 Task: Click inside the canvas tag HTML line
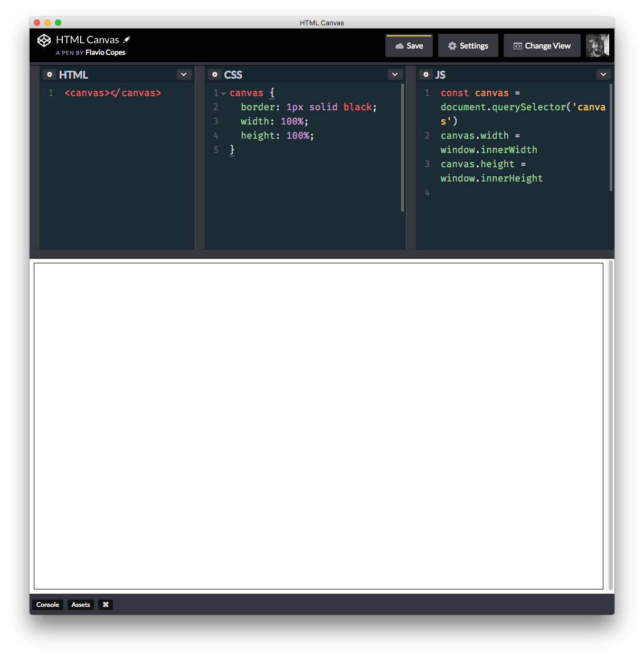tap(112, 93)
